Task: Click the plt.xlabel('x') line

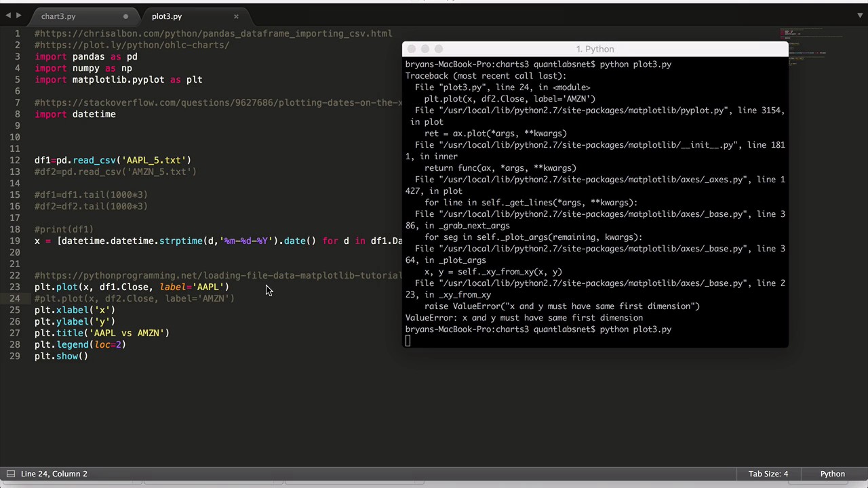Action: [x=75, y=310]
